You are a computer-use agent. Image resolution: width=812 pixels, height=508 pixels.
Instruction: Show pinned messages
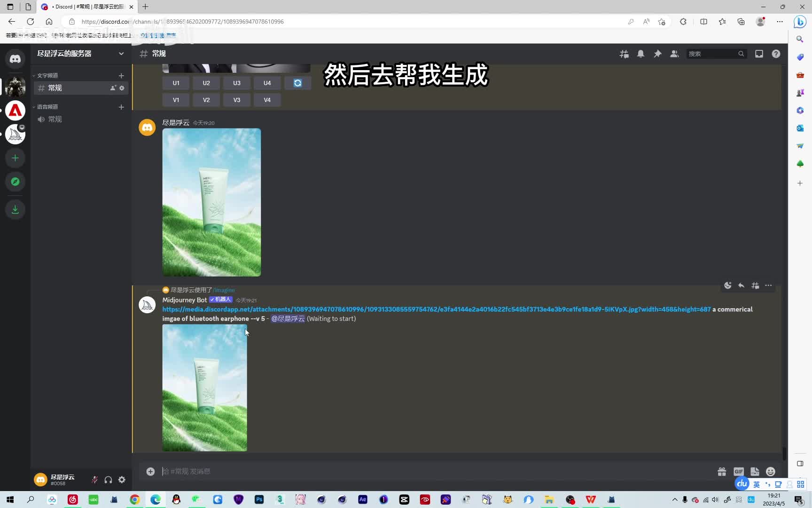pyautogui.click(x=657, y=54)
